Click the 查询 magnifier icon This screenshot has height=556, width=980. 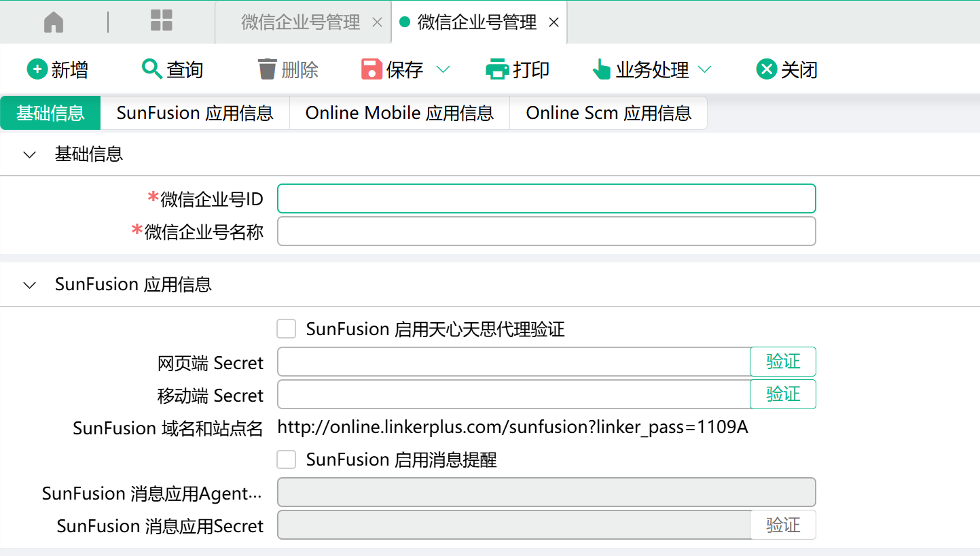(151, 69)
